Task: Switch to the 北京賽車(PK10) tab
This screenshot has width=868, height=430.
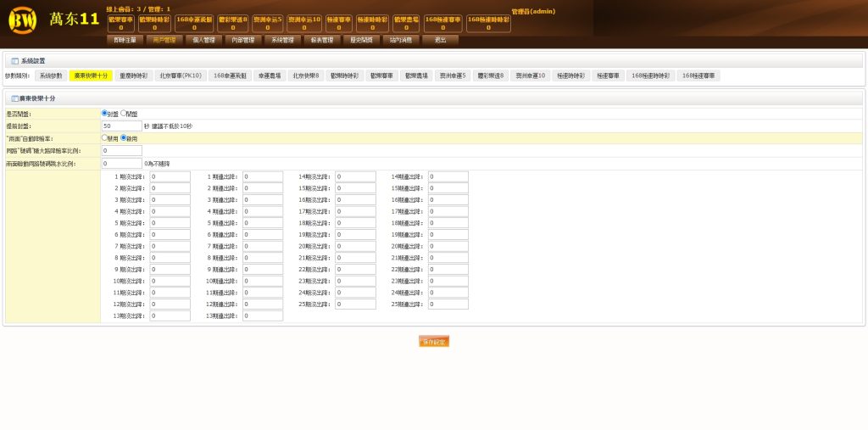Action: pos(181,76)
